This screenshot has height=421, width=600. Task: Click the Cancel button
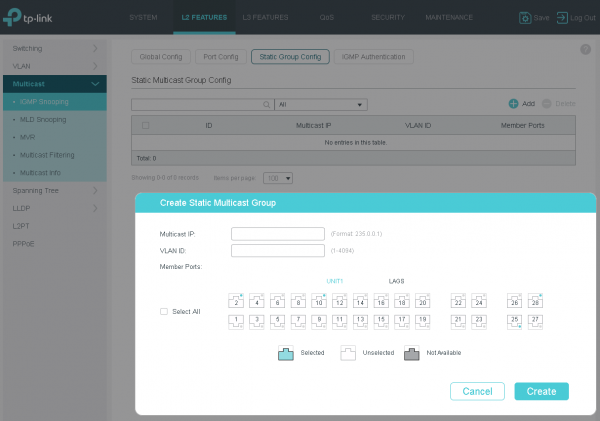(477, 391)
